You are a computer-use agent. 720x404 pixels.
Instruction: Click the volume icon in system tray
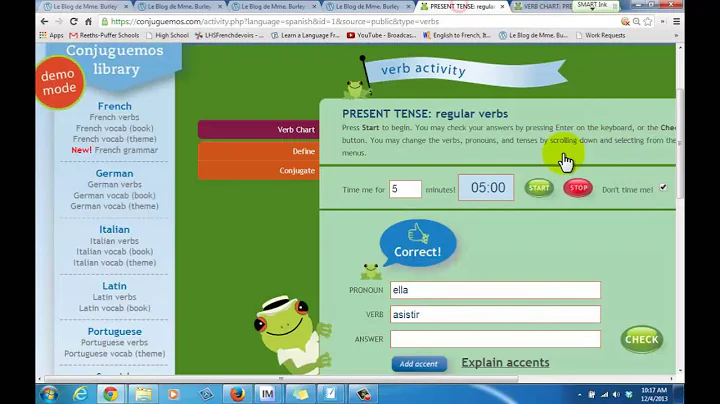point(616,394)
